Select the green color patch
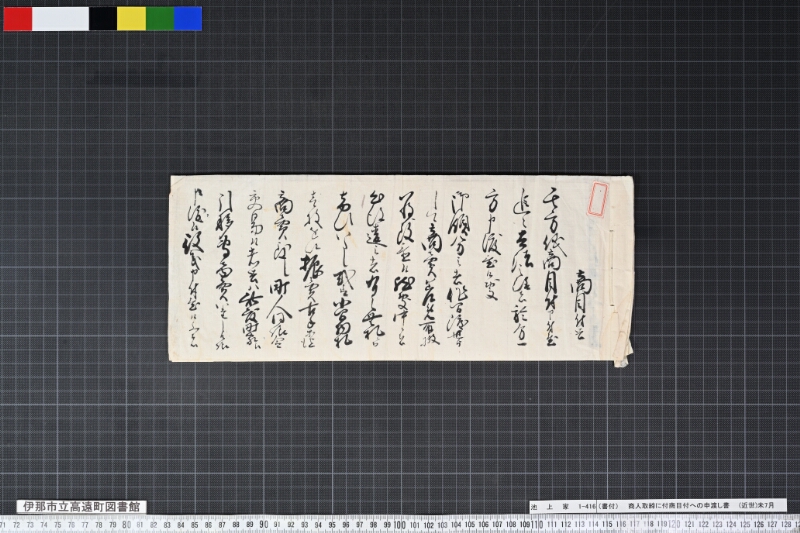This screenshot has width=800, height=533. [159, 18]
